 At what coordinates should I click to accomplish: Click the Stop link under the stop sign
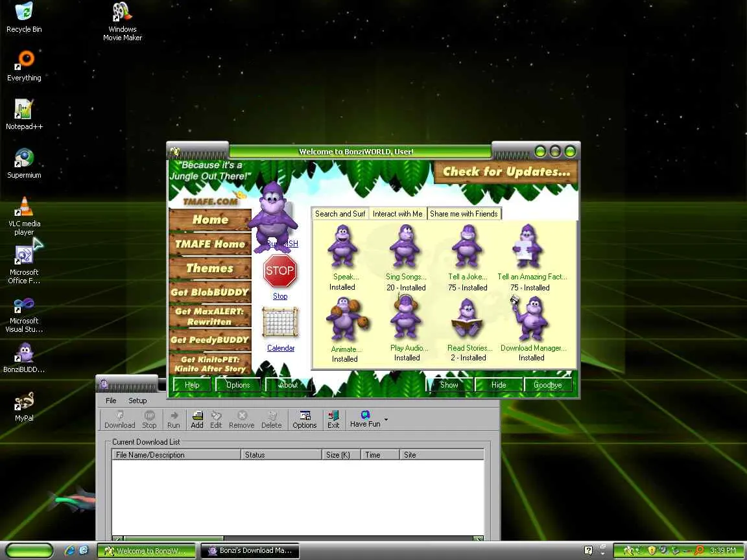click(280, 296)
